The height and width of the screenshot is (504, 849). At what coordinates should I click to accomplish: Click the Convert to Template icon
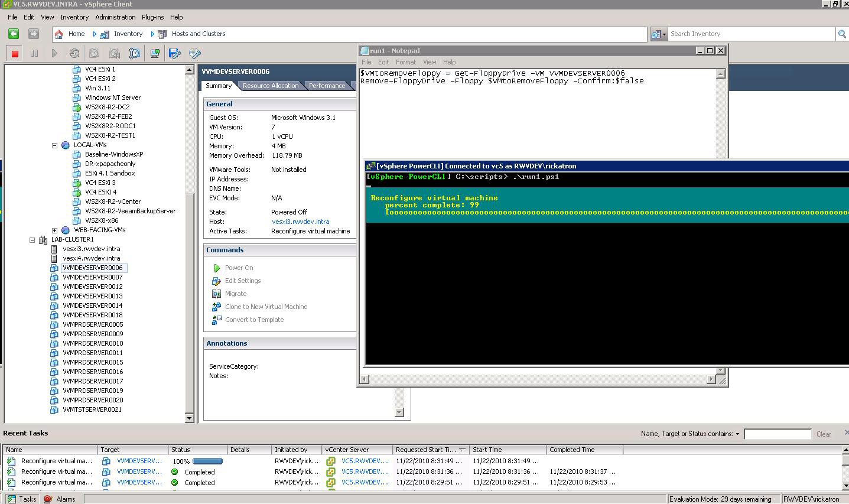(216, 320)
